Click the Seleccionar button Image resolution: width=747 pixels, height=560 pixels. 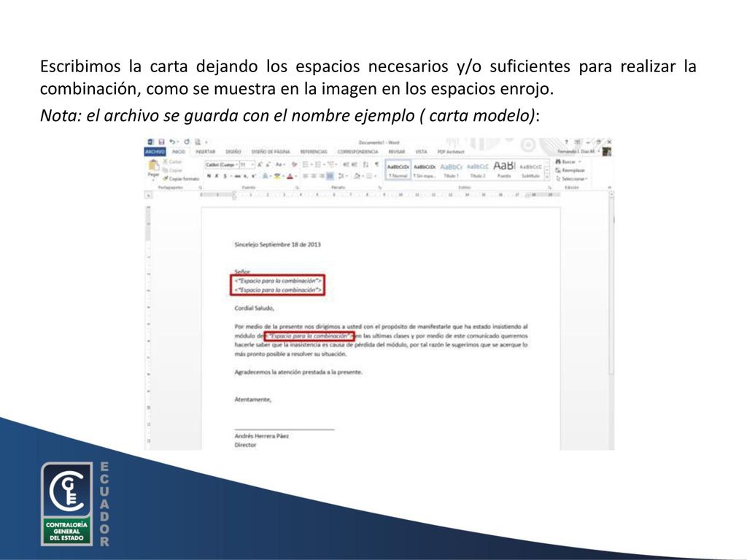pos(571,179)
